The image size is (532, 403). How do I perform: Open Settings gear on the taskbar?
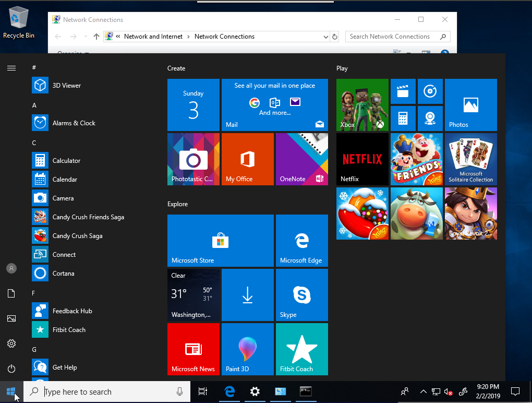point(255,392)
